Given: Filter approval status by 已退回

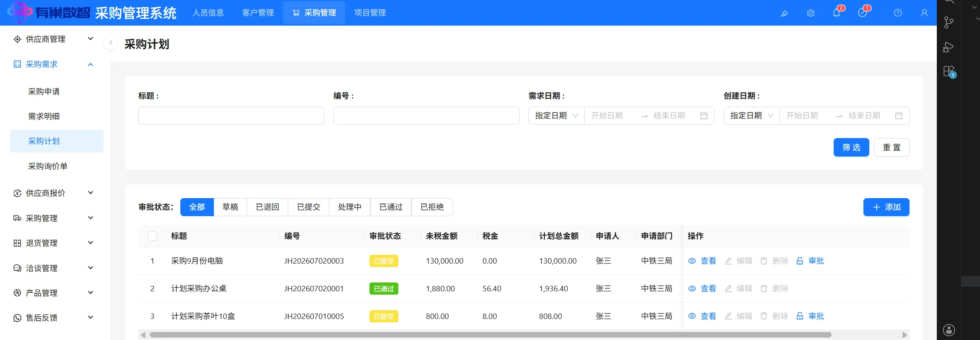Looking at the screenshot, I should [268, 207].
